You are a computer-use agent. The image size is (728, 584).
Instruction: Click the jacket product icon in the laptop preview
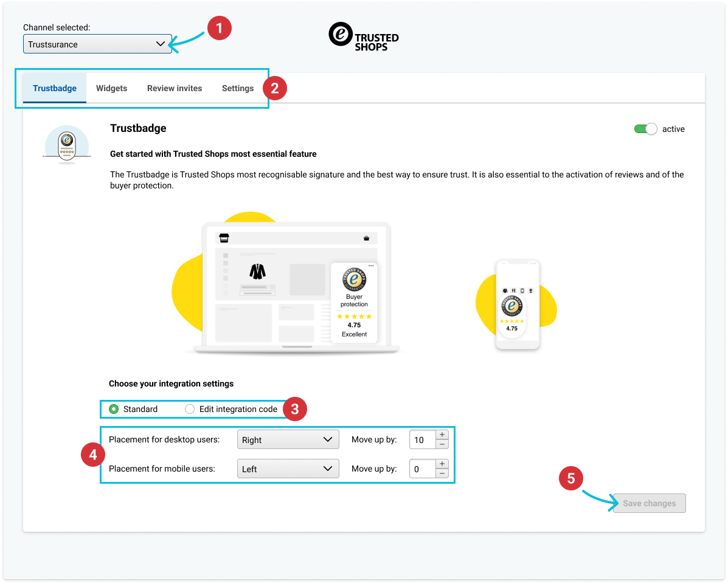click(x=258, y=272)
